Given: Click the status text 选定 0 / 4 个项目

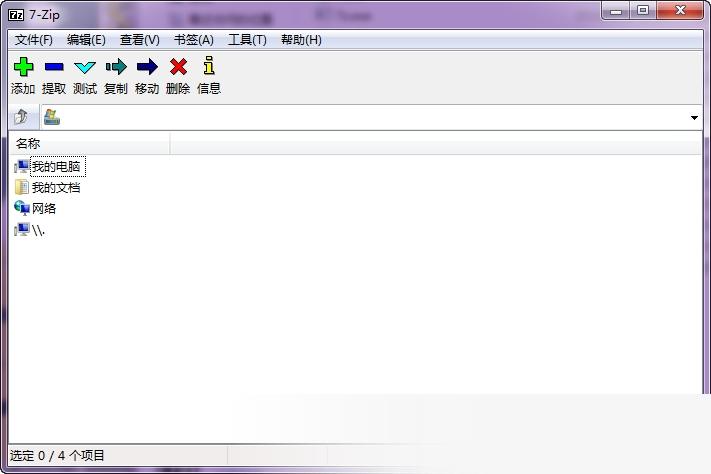Looking at the screenshot, I should coord(57,455).
